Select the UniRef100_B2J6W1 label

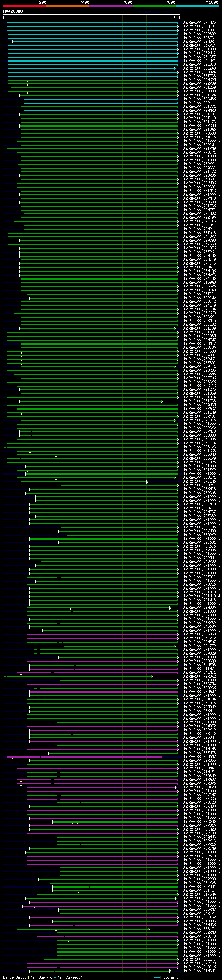[199, 543]
